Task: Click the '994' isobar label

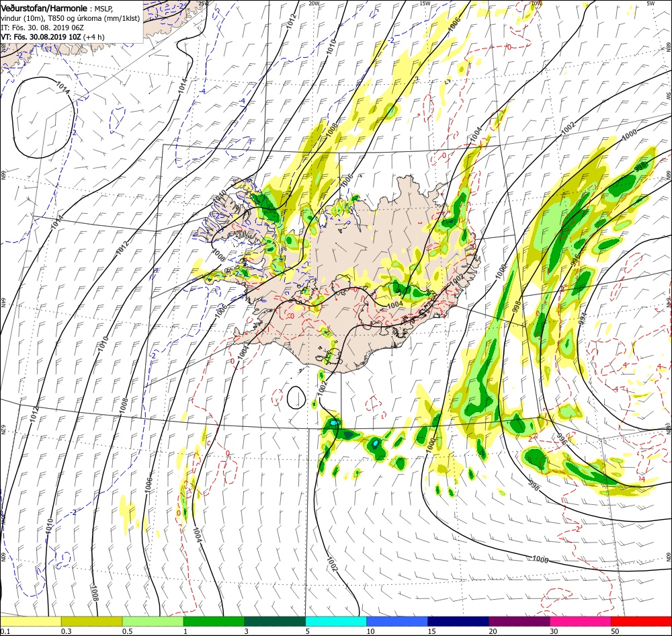Action: coord(581,317)
